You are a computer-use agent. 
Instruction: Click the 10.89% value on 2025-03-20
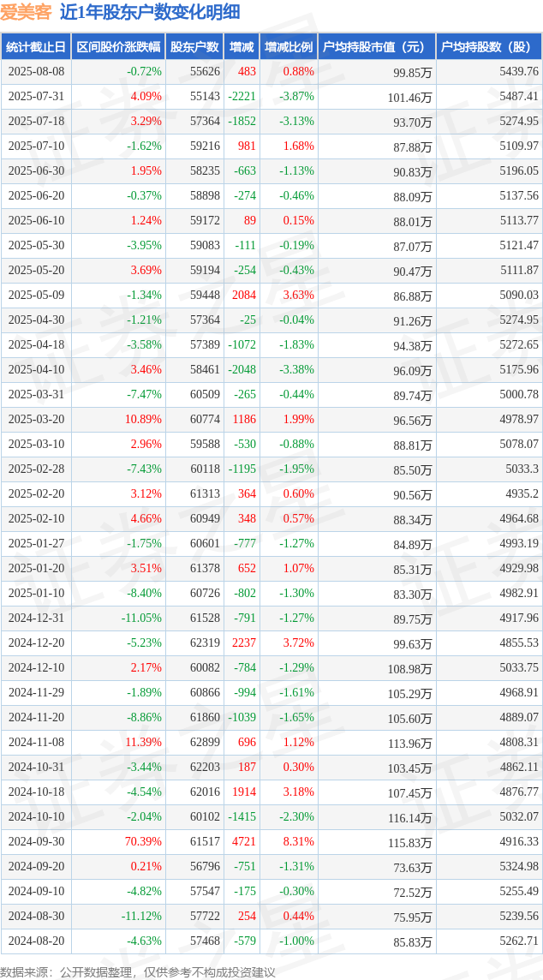(x=143, y=419)
